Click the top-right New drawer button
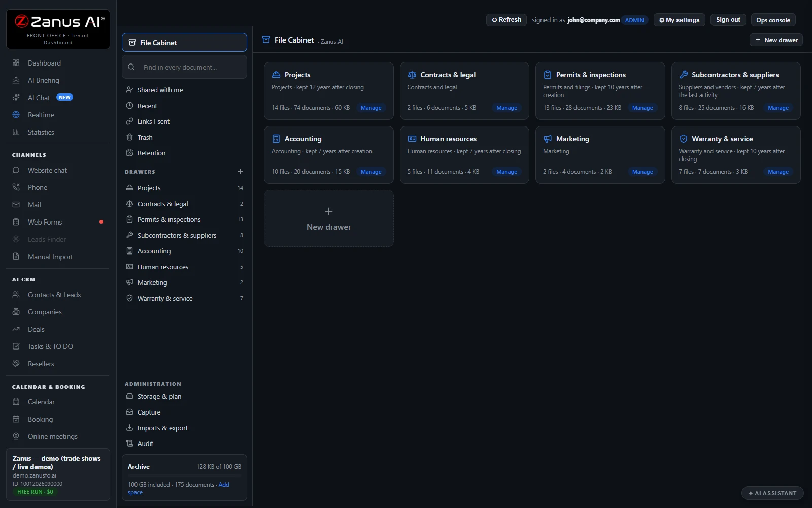 point(776,40)
